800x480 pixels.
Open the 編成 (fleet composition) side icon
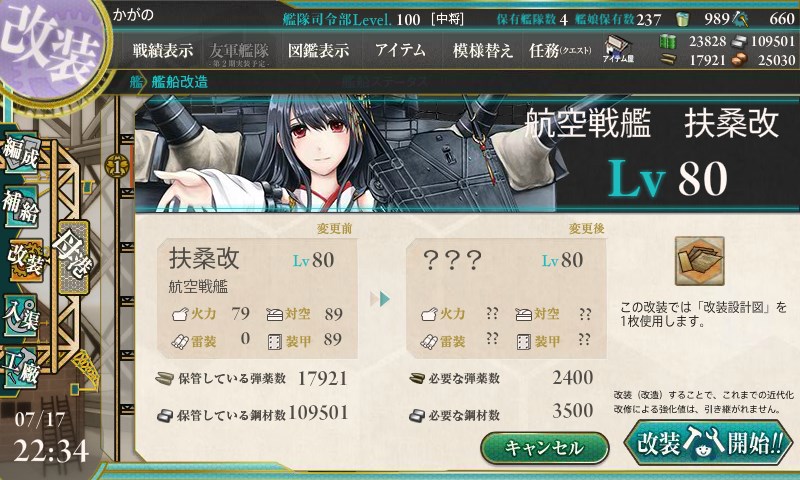[21, 154]
